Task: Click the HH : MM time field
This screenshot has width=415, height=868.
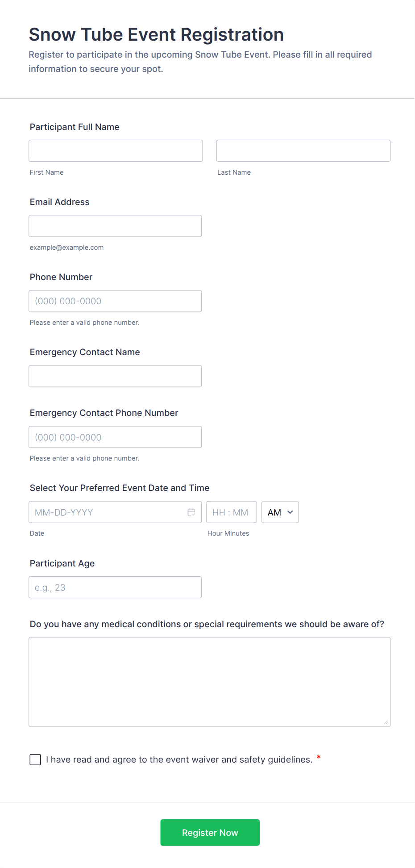Action: 231,512
